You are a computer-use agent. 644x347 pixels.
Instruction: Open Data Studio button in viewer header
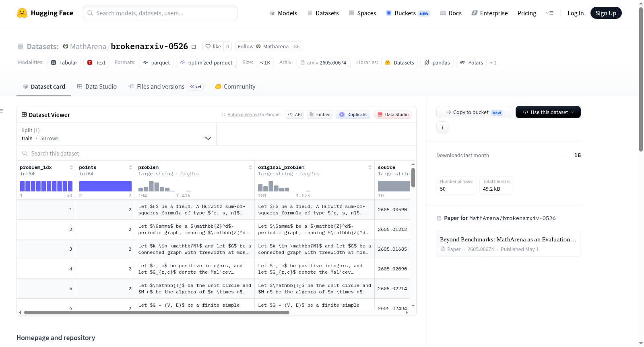pos(393,114)
